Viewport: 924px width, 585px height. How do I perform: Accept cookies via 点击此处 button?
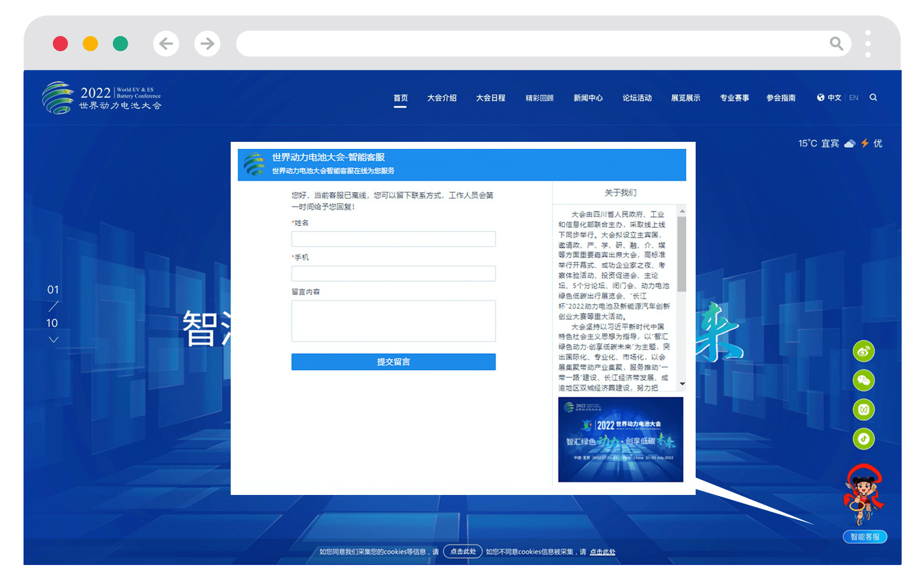click(463, 551)
